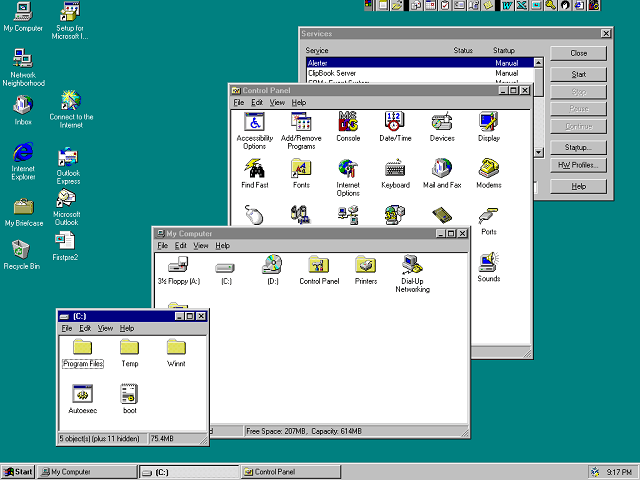Select Setup for Microsoft I... desktop icon
Image resolution: width=640 pixels, height=480 pixels.
coord(70,20)
